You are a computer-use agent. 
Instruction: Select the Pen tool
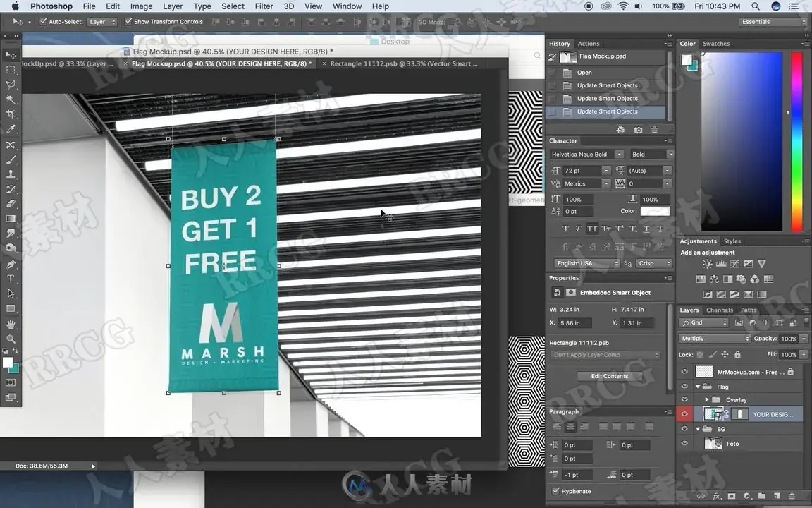pos(11,264)
